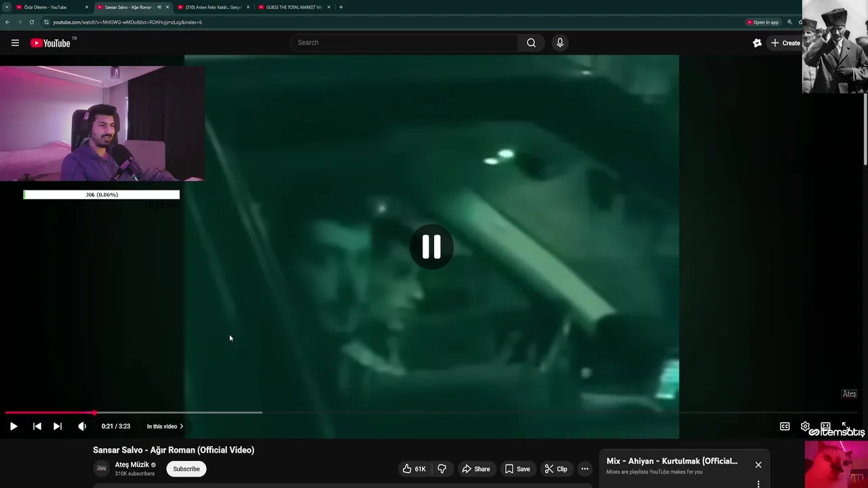Click the 30₺ donation goal bar

[102, 195]
